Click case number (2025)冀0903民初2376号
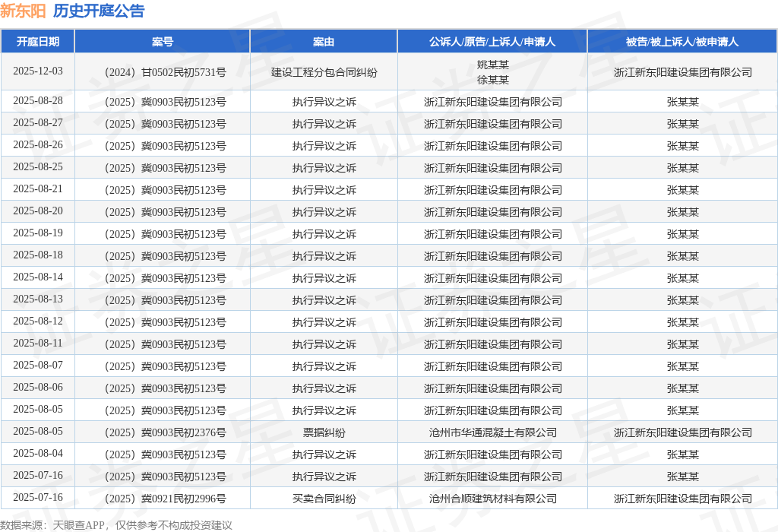The height and width of the screenshot is (532, 778). click(x=165, y=432)
